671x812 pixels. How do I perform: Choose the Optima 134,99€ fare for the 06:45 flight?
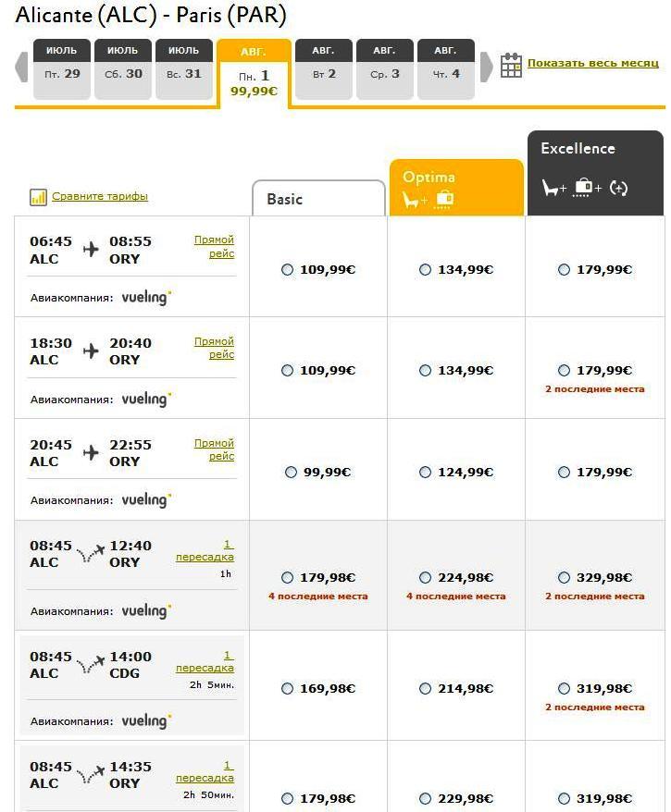pyautogui.click(x=425, y=270)
